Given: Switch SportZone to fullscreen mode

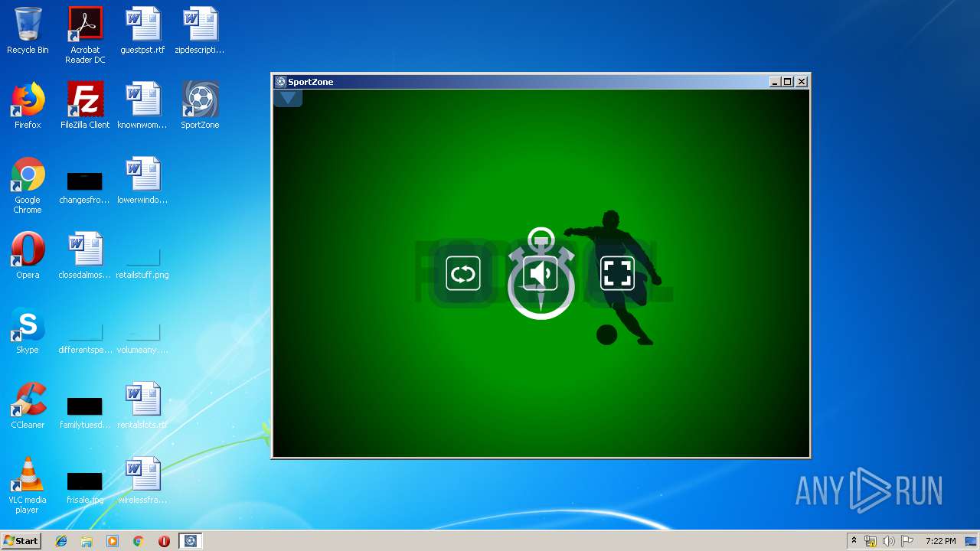Looking at the screenshot, I should (617, 273).
